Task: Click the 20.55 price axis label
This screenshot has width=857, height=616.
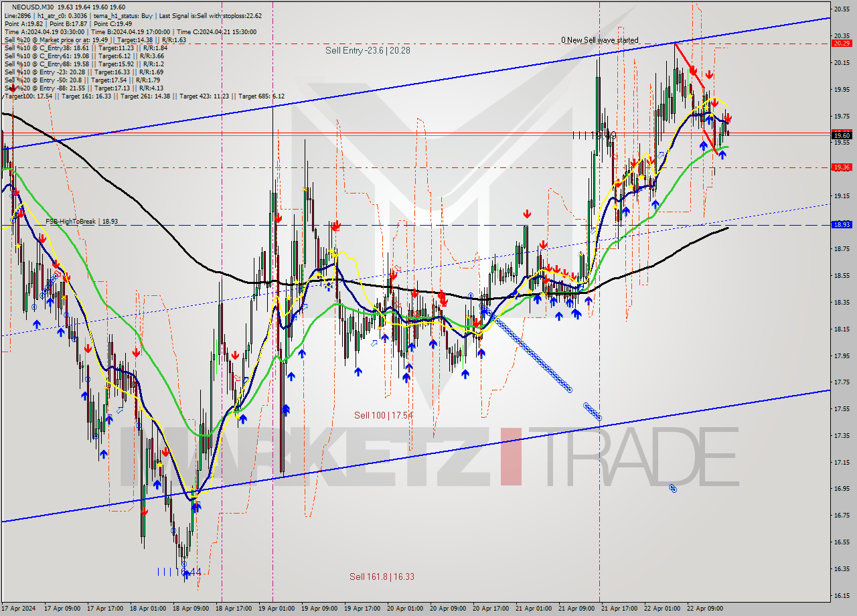Action: click(842, 9)
